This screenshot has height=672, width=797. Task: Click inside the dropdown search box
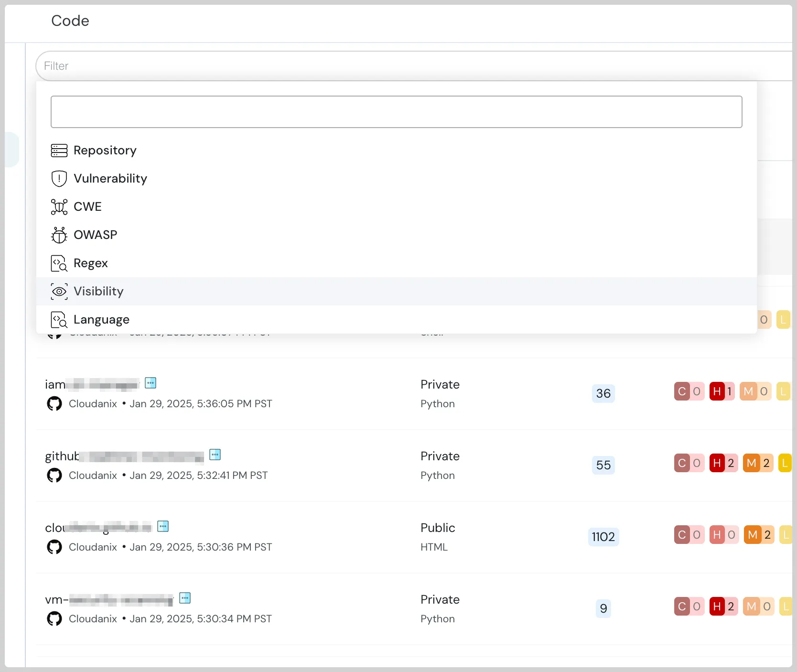(x=396, y=112)
